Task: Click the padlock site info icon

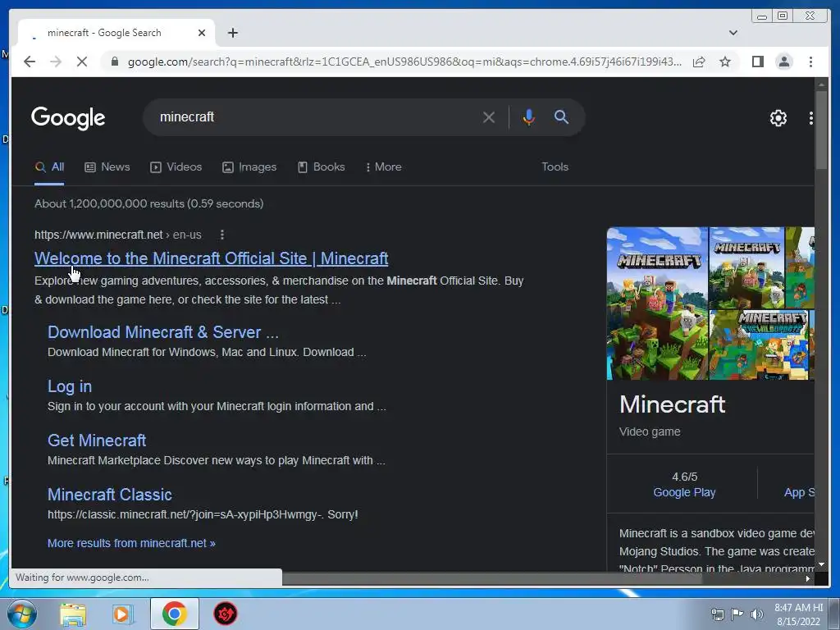Action: 114,62
